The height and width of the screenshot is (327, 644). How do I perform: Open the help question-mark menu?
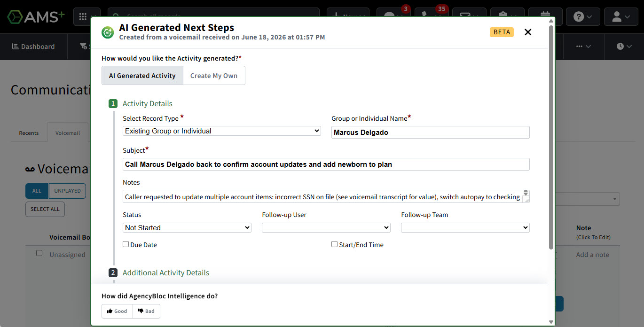tap(582, 17)
